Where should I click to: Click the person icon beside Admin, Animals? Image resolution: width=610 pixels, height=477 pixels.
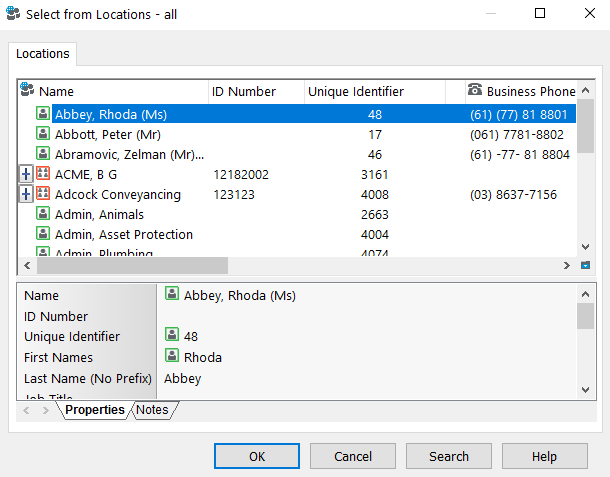click(x=43, y=214)
